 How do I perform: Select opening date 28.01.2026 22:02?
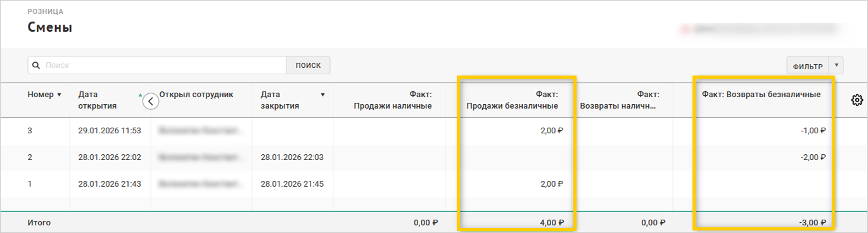[110, 157]
